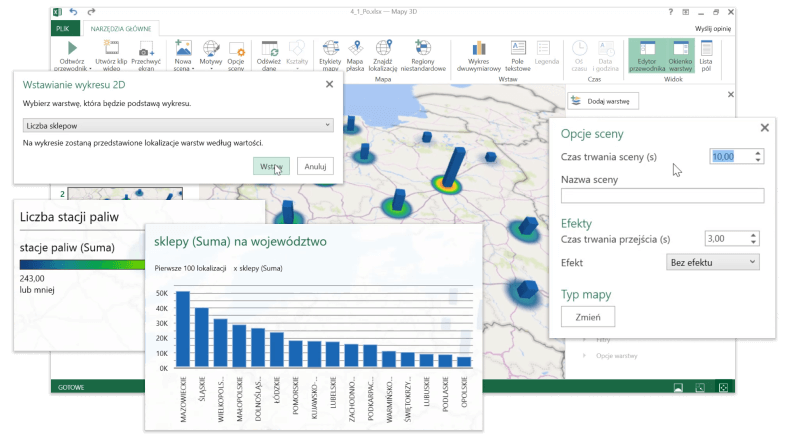Click Przechwyć ekran camera icon
Screen dimensions: 790x438
pos(146,49)
